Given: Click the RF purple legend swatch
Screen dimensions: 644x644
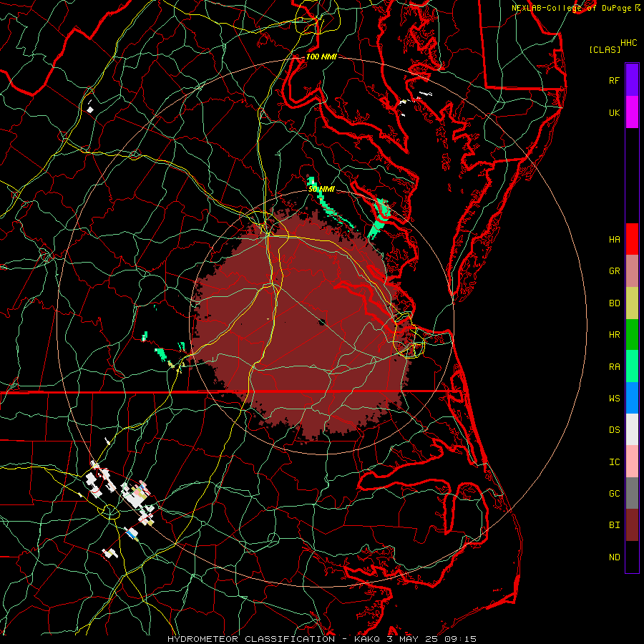Looking at the screenshot, I should tap(632, 80).
